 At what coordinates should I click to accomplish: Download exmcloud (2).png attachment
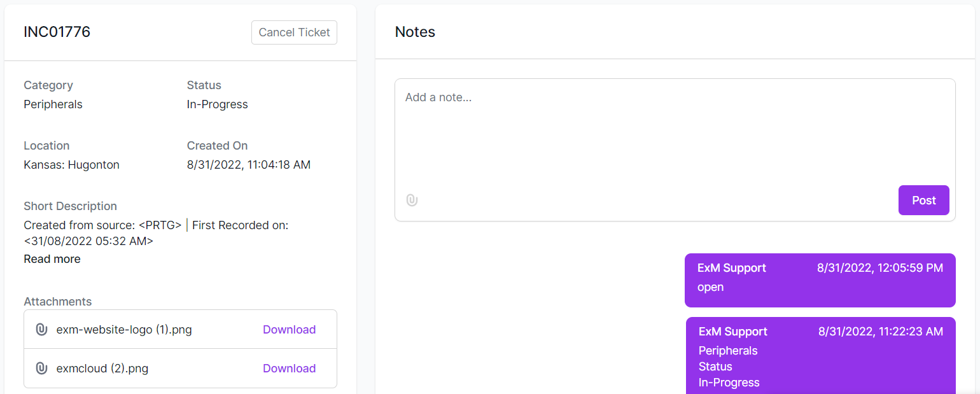pyautogui.click(x=290, y=369)
